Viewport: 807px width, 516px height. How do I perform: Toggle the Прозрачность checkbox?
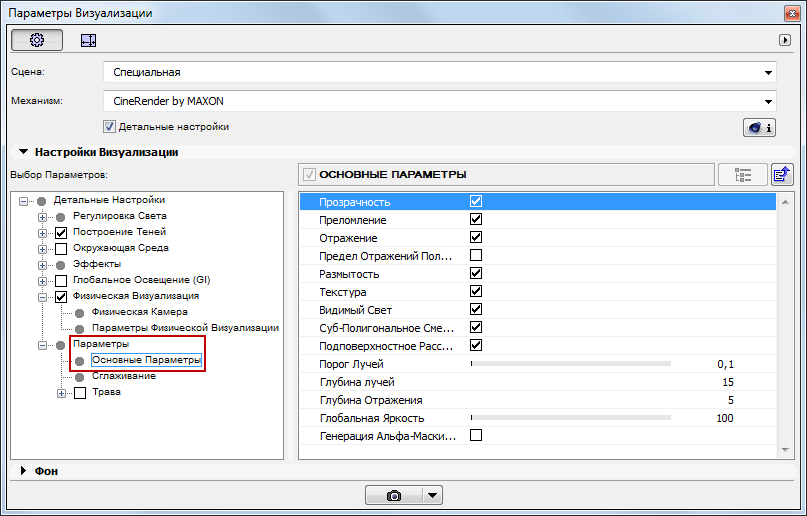tap(476, 201)
